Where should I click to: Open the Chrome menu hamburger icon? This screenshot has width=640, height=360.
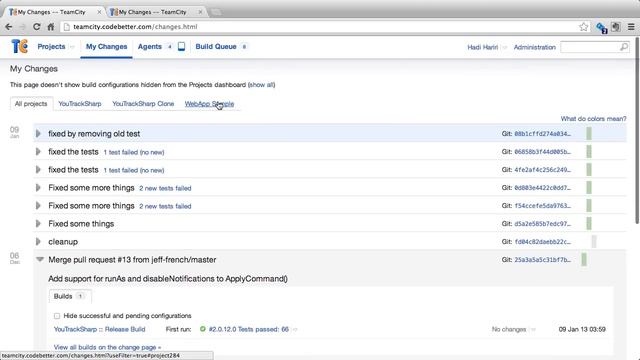click(631, 27)
